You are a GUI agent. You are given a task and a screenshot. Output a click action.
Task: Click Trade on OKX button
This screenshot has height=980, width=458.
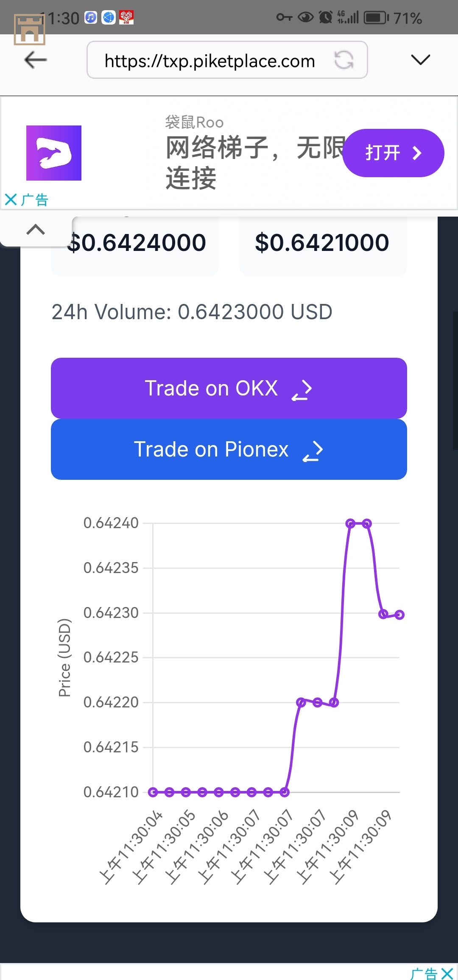point(229,388)
